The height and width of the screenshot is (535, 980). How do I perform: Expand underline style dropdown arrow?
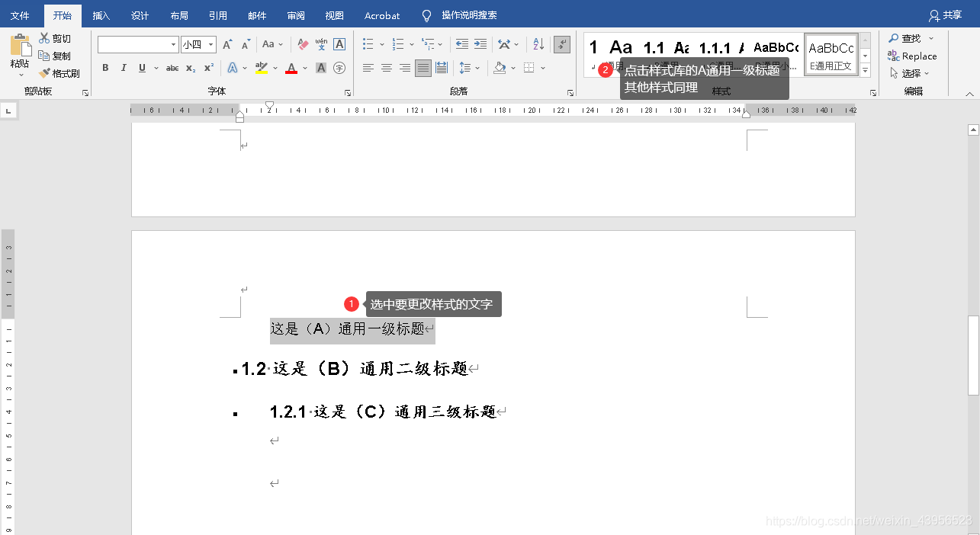[x=156, y=68]
